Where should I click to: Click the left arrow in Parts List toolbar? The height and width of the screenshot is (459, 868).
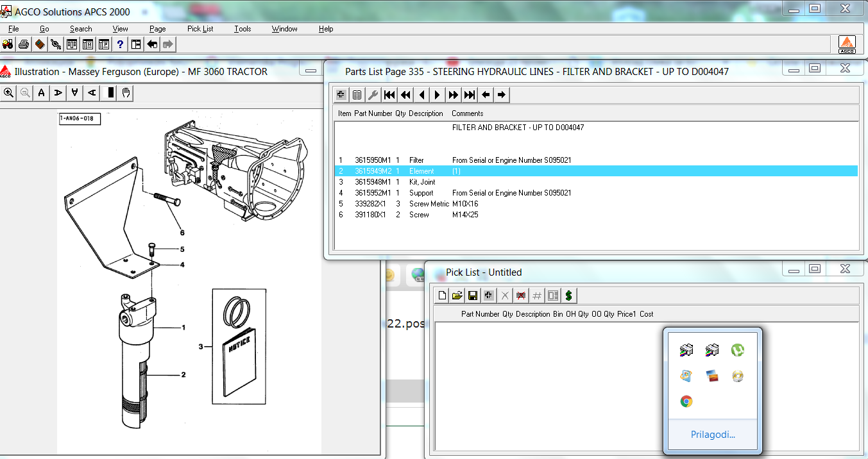coord(486,95)
